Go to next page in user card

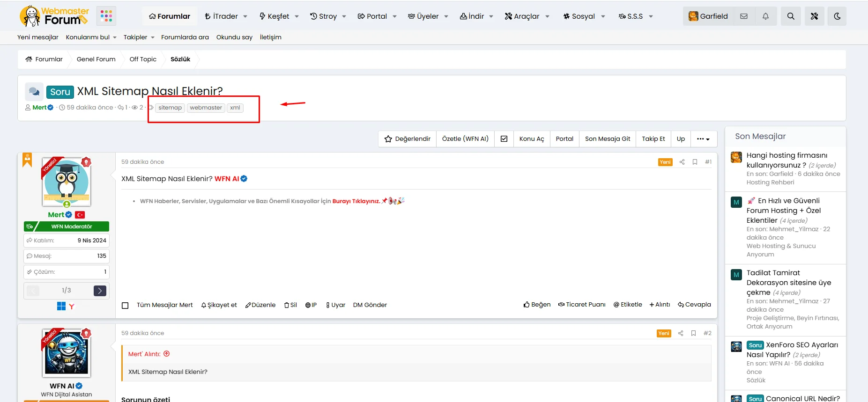point(100,291)
